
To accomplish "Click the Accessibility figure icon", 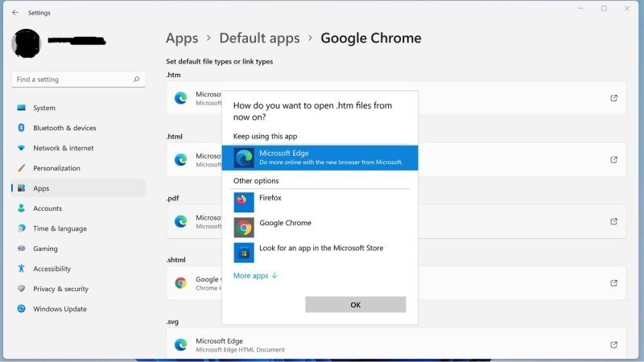I will click(x=22, y=269).
